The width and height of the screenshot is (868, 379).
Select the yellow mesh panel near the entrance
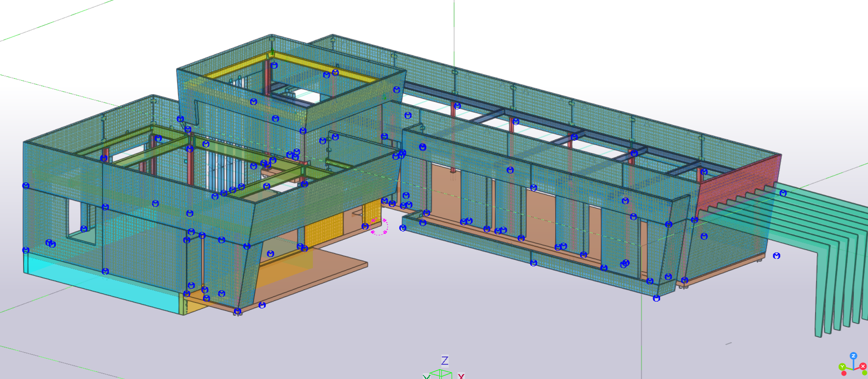tap(323, 230)
